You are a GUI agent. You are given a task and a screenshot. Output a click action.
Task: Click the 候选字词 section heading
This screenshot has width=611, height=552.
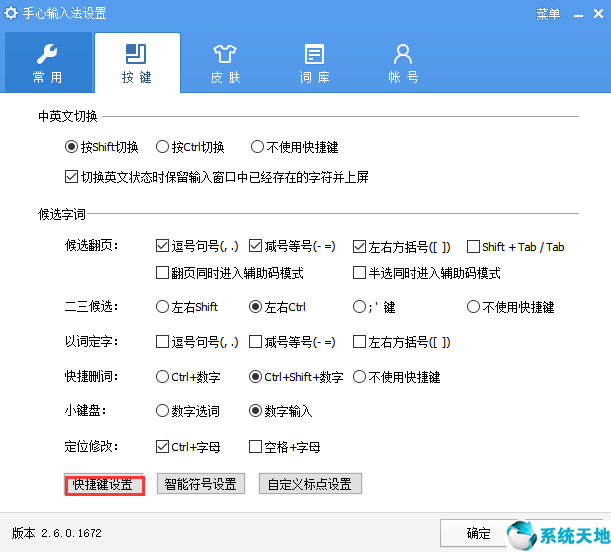click(x=62, y=214)
